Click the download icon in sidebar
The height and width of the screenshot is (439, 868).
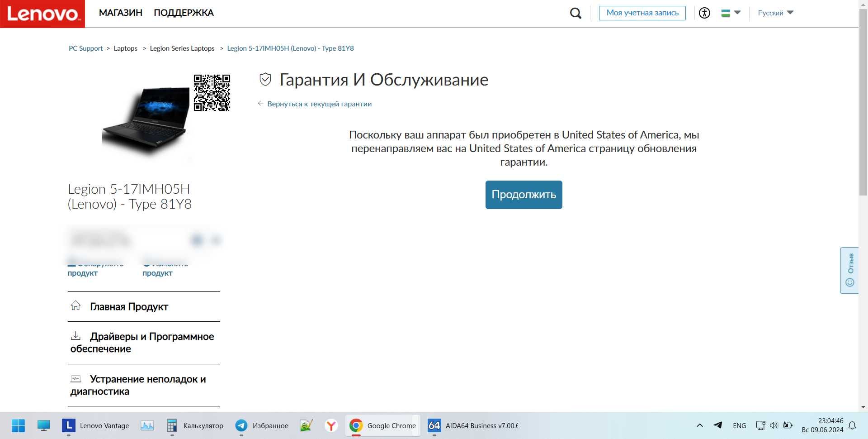coord(75,336)
